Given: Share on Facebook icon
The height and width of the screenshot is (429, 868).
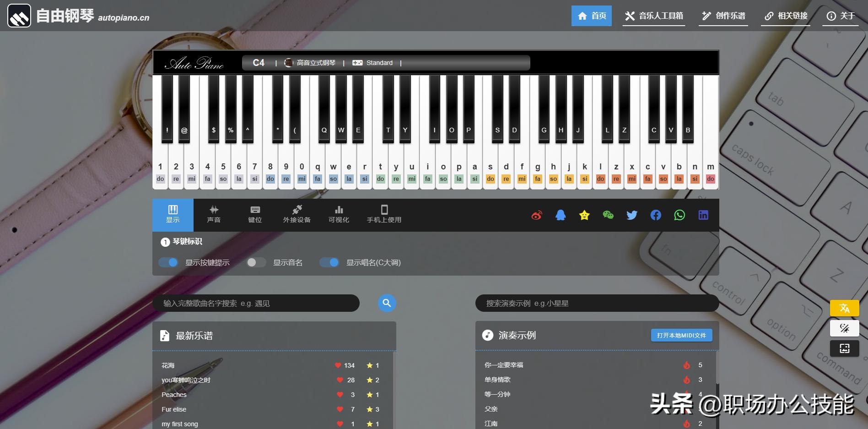Looking at the screenshot, I should coord(656,215).
